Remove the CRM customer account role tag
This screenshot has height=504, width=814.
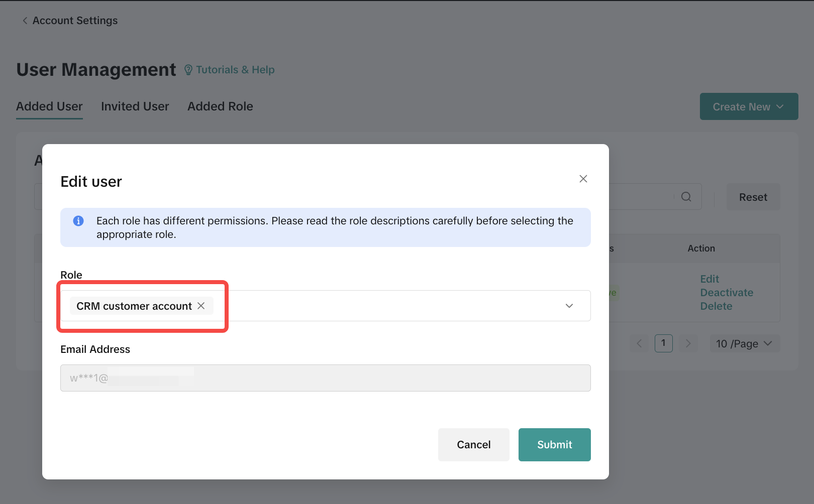pos(201,306)
